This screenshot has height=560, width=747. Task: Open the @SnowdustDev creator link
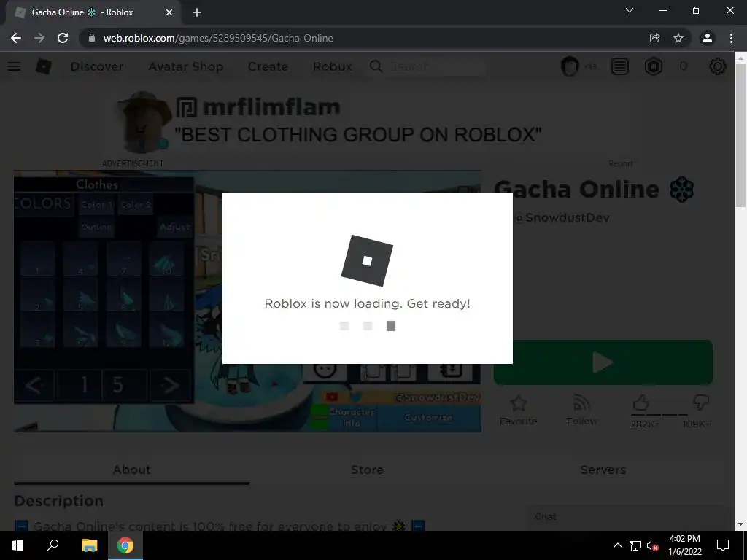(x=562, y=217)
